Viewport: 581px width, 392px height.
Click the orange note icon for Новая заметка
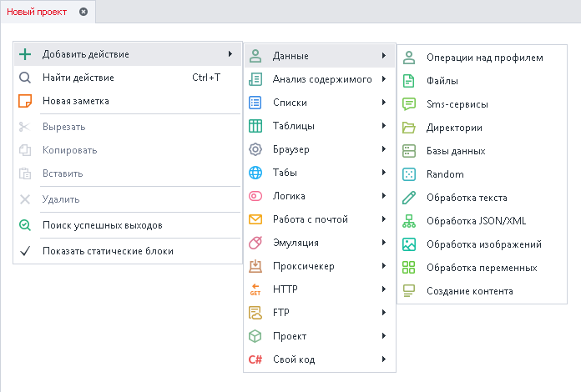pos(25,101)
